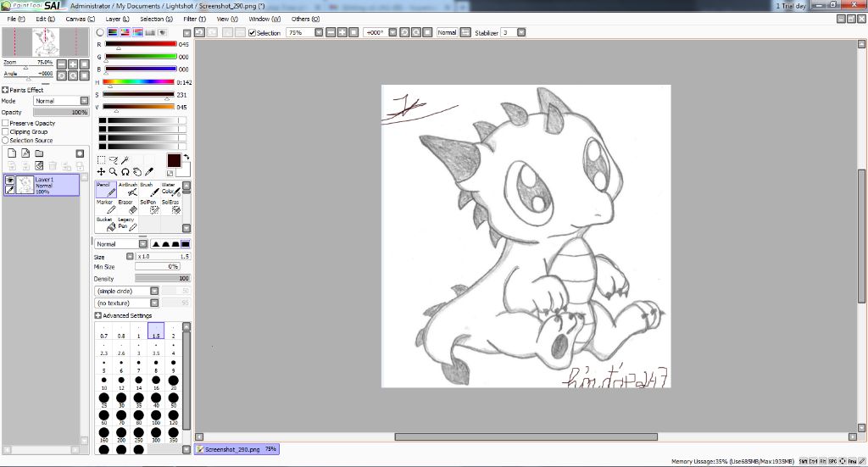
Task: Open the Filter menu
Action: tap(194, 19)
